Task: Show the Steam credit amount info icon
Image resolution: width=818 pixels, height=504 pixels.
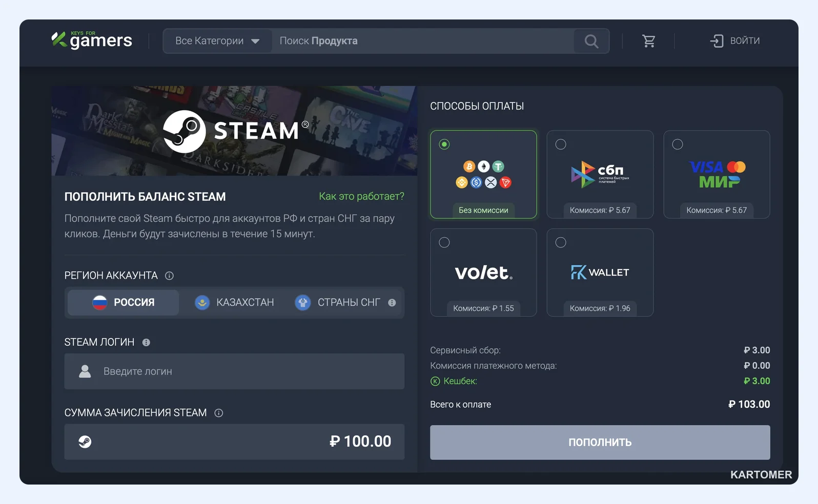Action: coord(219,413)
